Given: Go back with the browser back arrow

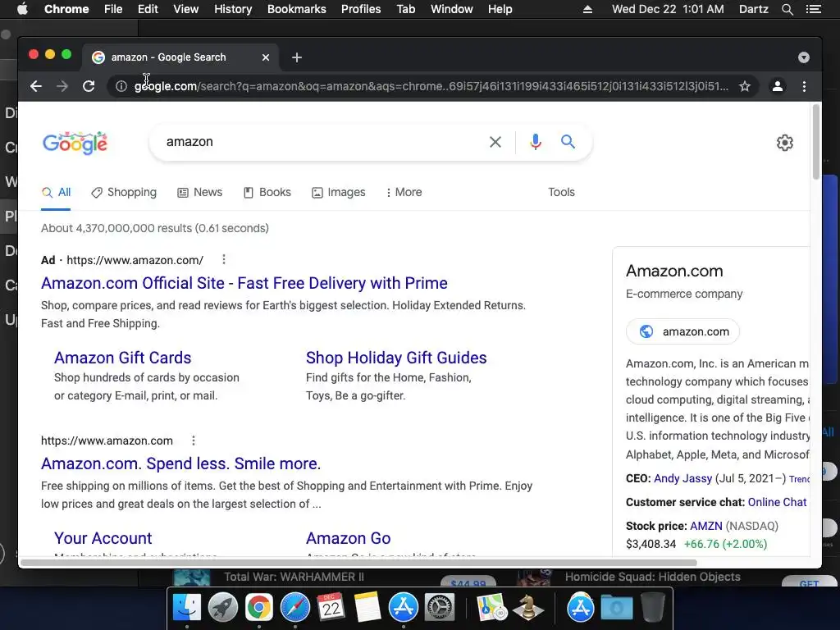Looking at the screenshot, I should (36, 86).
